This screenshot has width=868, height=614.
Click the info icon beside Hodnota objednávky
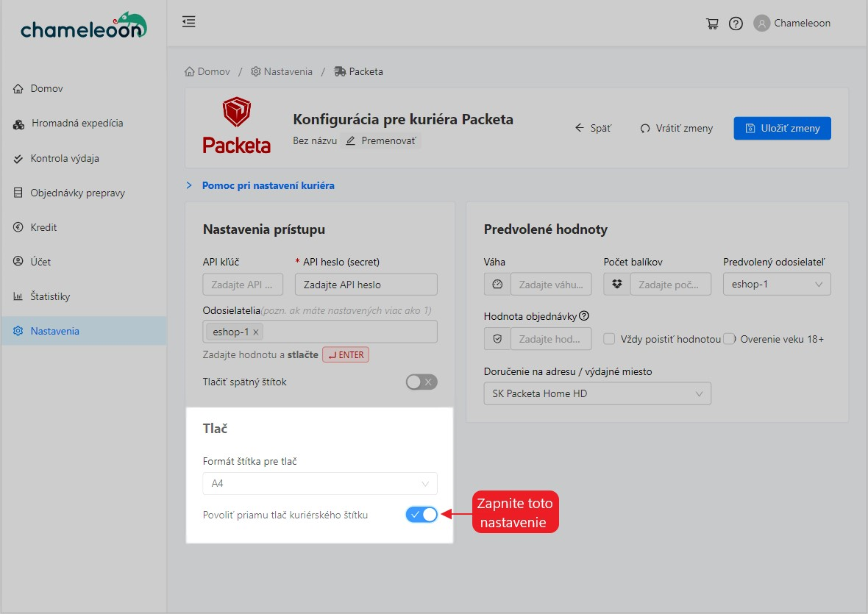coord(584,316)
